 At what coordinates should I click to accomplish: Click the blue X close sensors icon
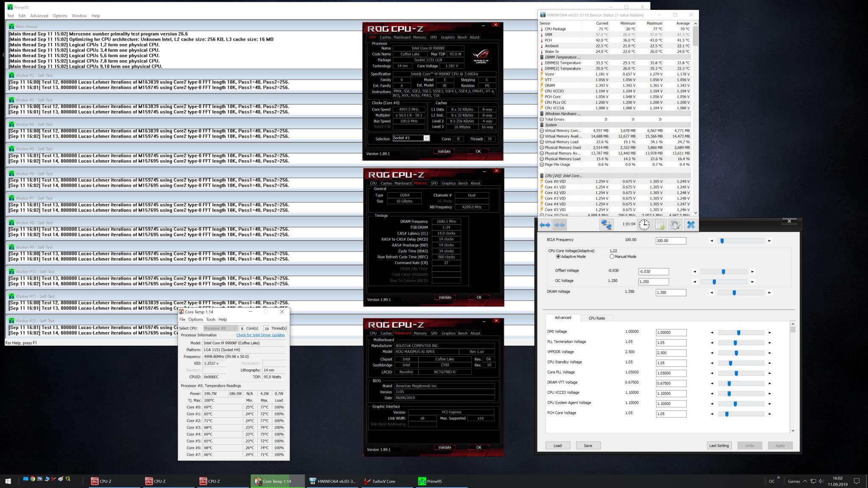(x=691, y=225)
